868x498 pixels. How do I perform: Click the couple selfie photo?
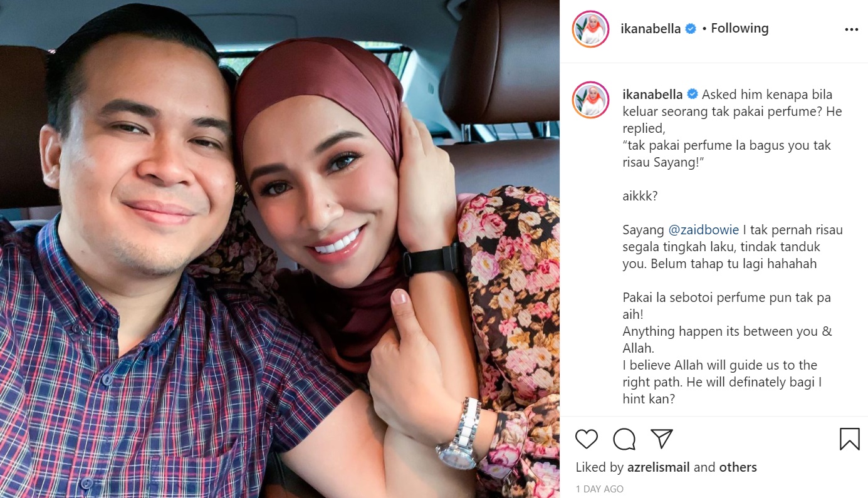click(x=280, y=249)
